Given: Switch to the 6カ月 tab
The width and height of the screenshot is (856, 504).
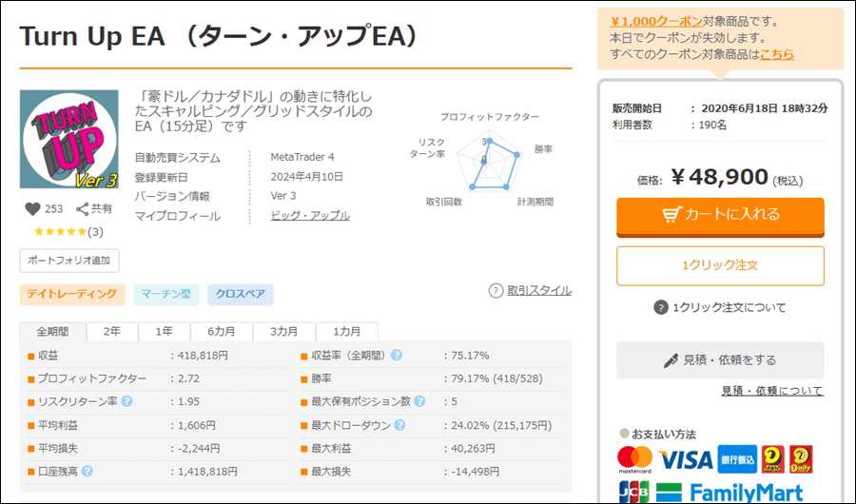Looking at the screenshot, I should [223, 332].
